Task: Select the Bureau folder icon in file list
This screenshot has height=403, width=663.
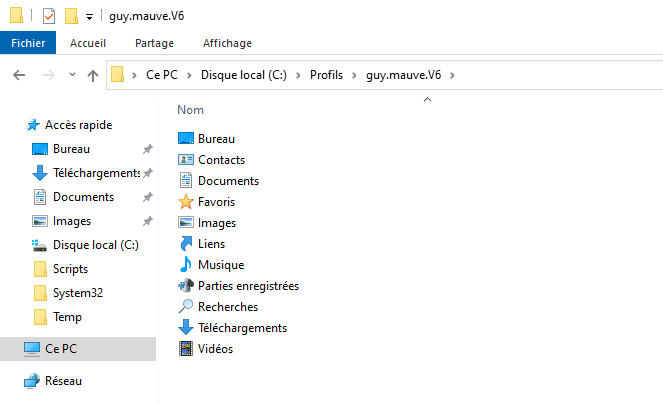Action: (186, 139)
